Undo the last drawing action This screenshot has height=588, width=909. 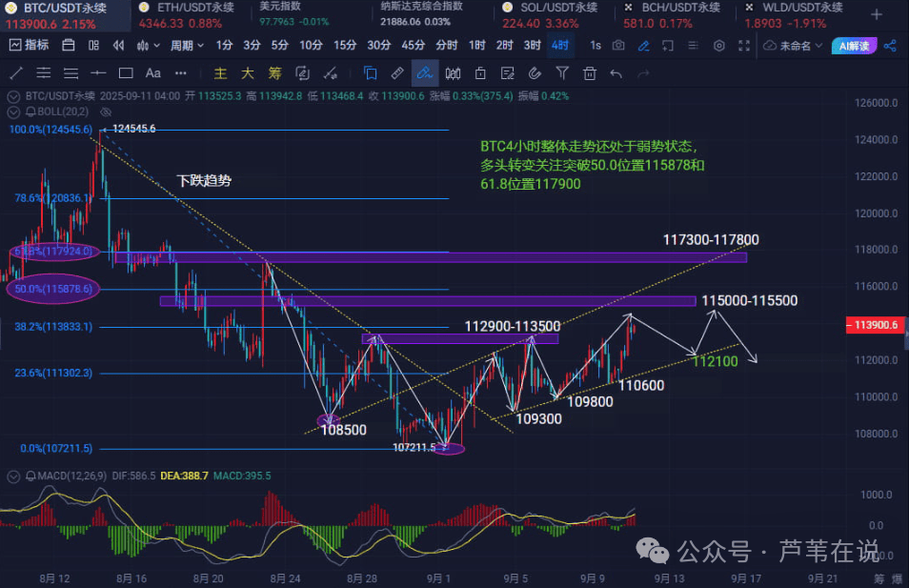point(616,72)
